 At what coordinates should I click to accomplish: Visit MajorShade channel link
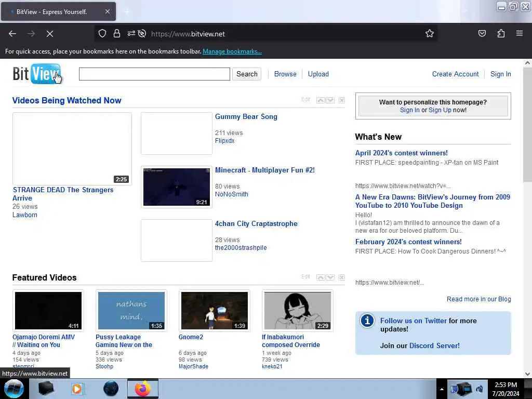193,366
